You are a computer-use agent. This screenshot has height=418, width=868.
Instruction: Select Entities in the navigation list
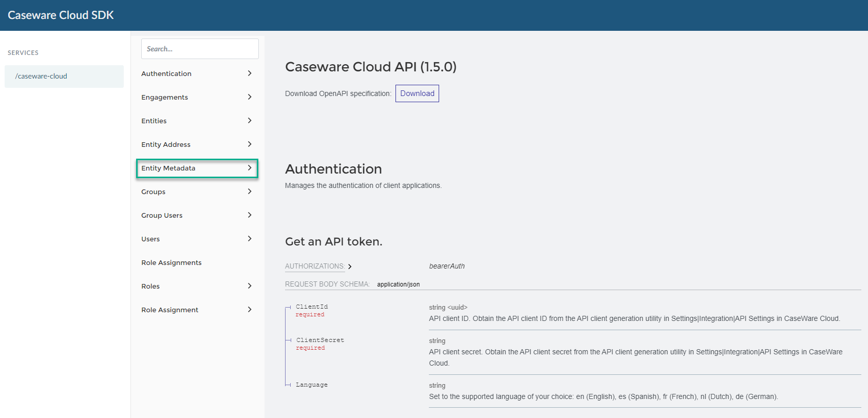pyautogui.click(x=154, y=121)
